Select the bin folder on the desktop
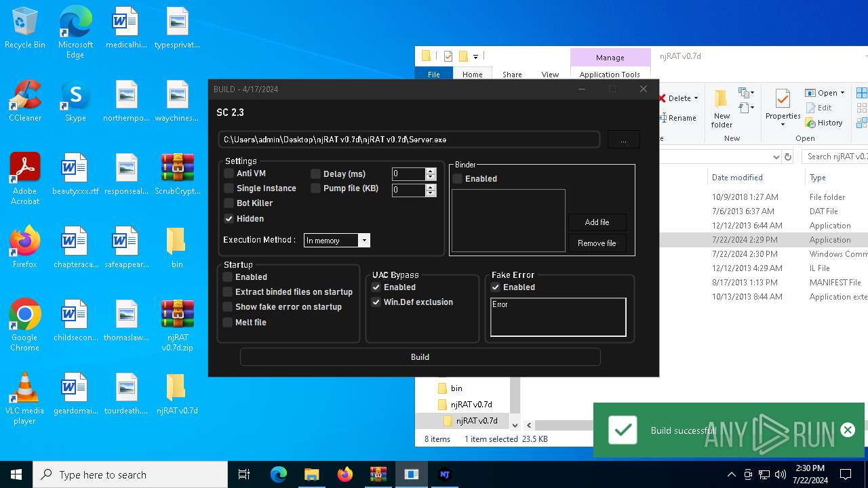Viewport: 868px width, 488px height. click(176, 248)
